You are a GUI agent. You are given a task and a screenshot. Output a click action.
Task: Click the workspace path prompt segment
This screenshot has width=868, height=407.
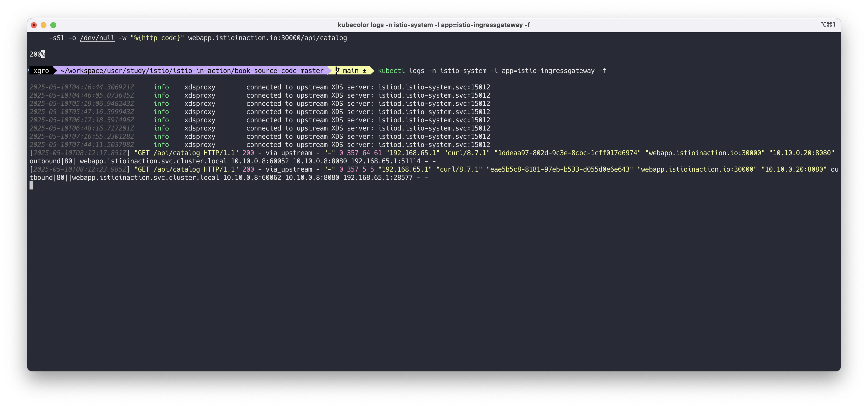point(192,71)
